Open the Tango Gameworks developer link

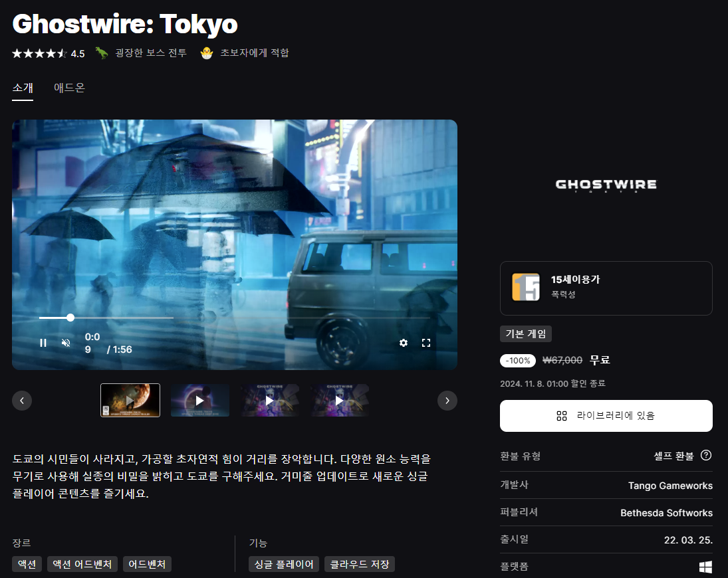coord(670,486)
